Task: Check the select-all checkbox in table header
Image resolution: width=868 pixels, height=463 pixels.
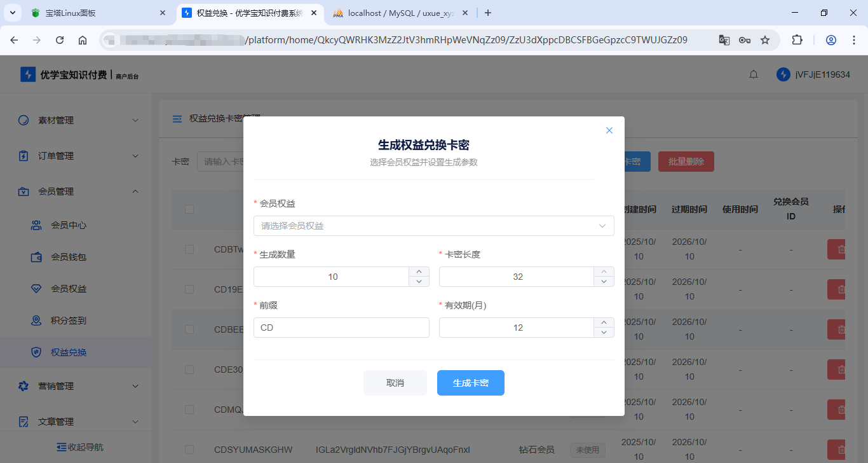Action: point(189,209)
